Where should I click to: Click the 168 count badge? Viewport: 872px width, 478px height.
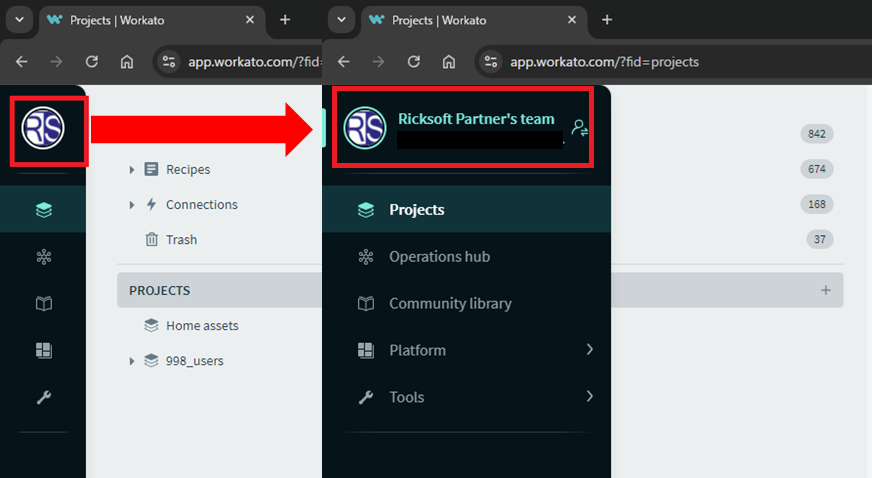(x=816, y=204)
